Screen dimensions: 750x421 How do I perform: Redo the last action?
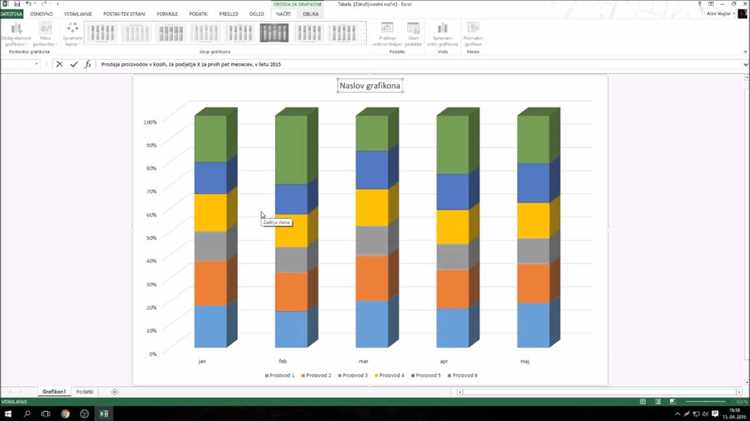pyautogui.click(x=44, y=4)
